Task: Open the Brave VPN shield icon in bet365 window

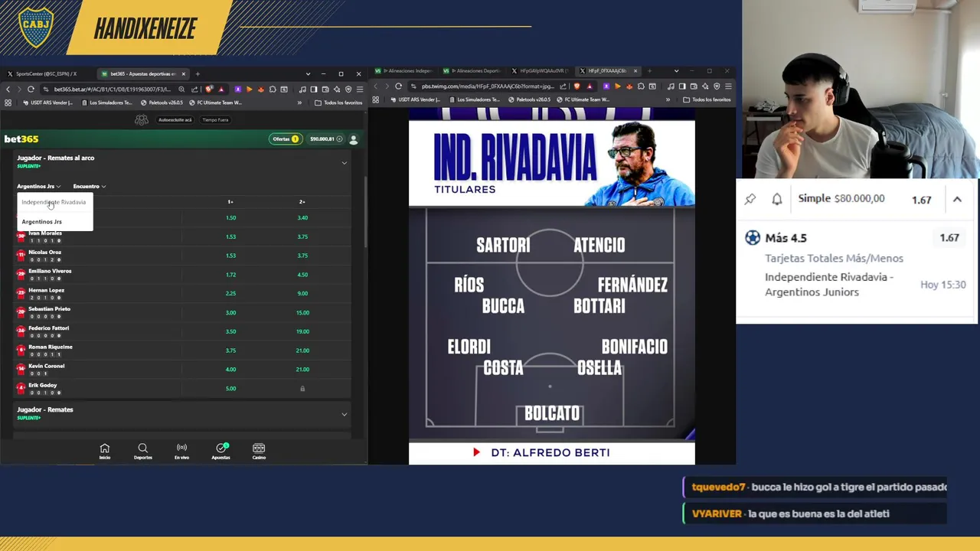Action: tap(348, 90)
